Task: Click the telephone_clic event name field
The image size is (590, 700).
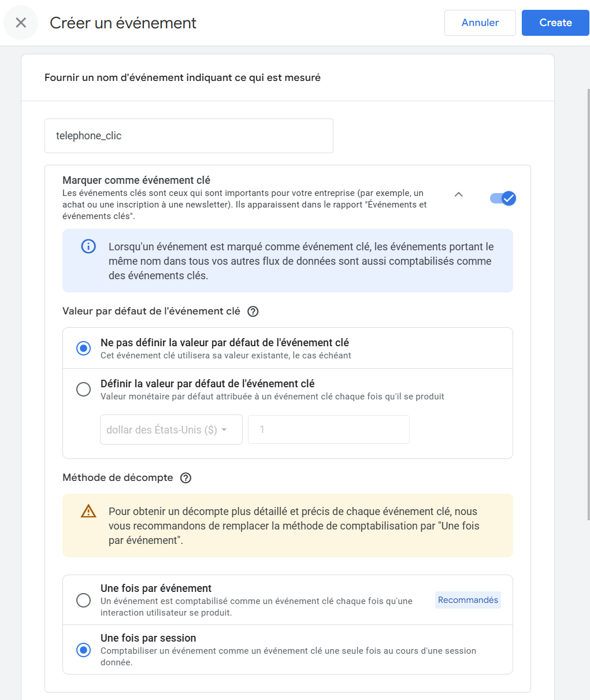Action: (x=188, y=136)
